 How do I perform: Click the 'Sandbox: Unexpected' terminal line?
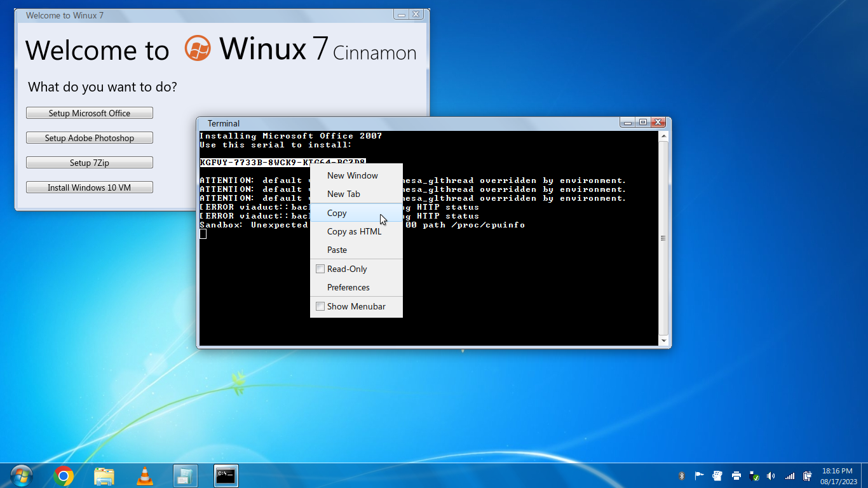tap(362, 225)
